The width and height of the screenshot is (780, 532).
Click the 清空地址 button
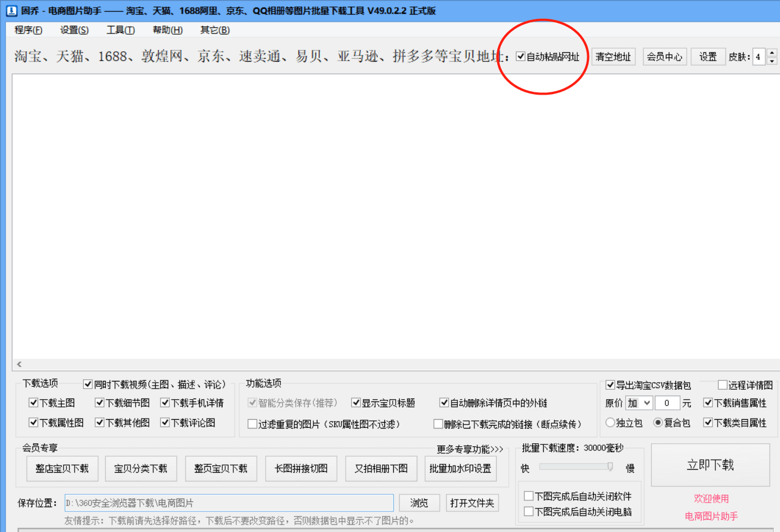[613, 56]
